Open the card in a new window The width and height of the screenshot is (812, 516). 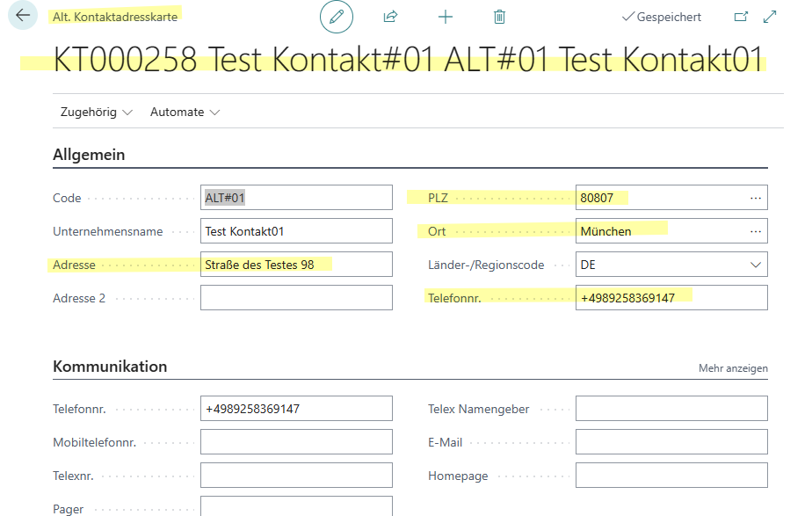click(x=741, y=17)
